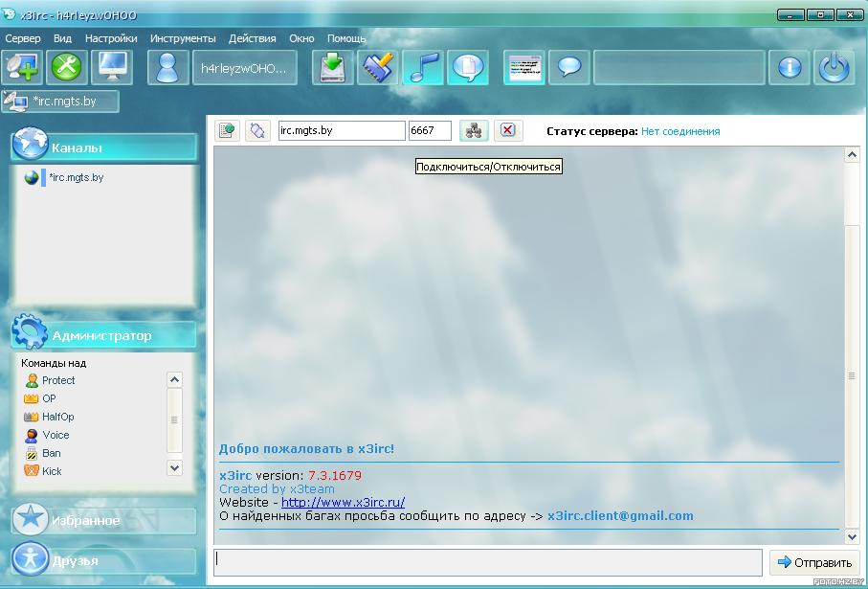Click admin command list scroll up arrow
This screenshot has width=868, height=589.
coord(174,379)
